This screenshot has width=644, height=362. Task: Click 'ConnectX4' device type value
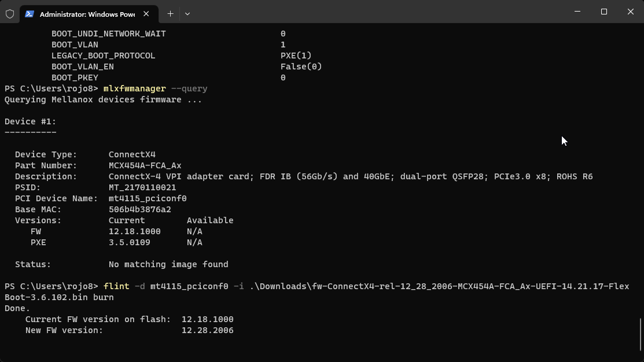click(132, 155)
